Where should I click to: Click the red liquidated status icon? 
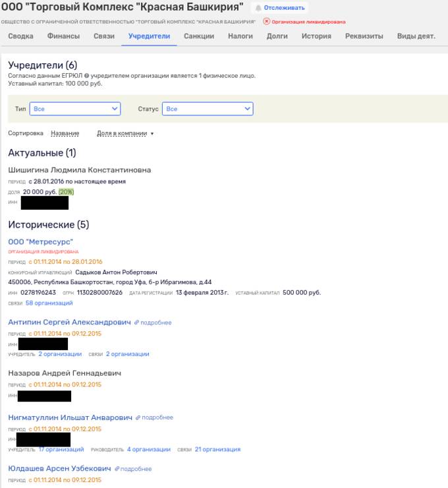(x=266, y=22)
